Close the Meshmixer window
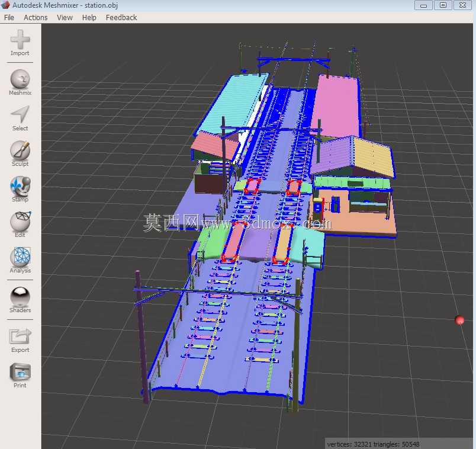Image resolution: width=476 pixels, height=449 pixels. (x=462, y=5)
